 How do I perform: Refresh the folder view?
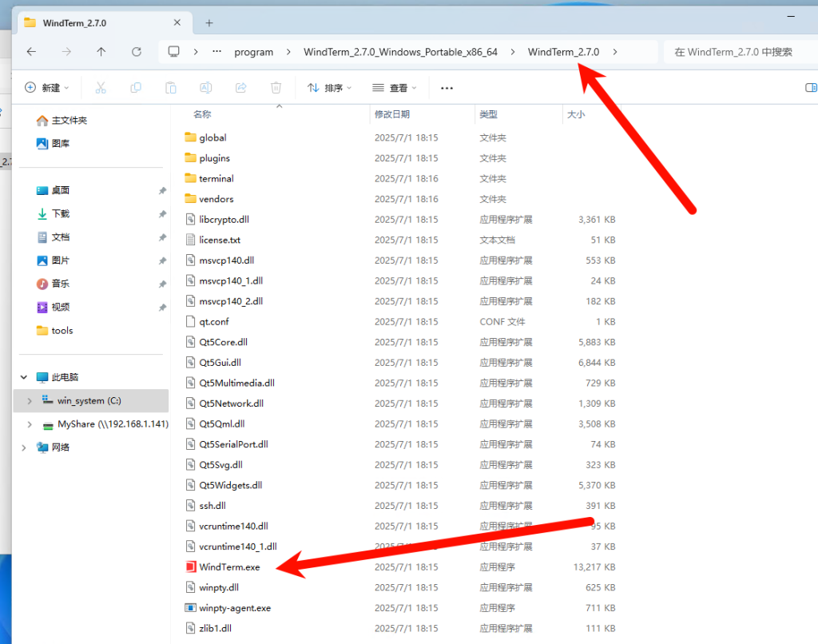pos(136,52)
